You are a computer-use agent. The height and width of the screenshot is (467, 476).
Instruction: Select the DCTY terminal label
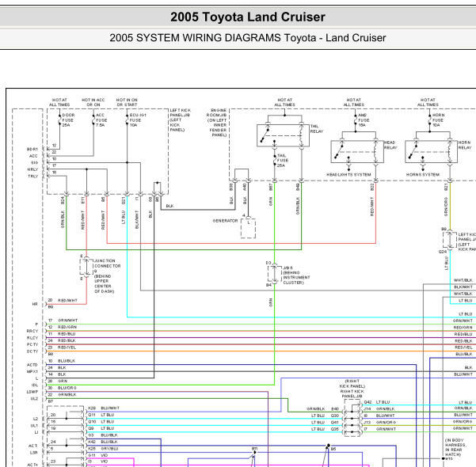(x=32, y=351)
